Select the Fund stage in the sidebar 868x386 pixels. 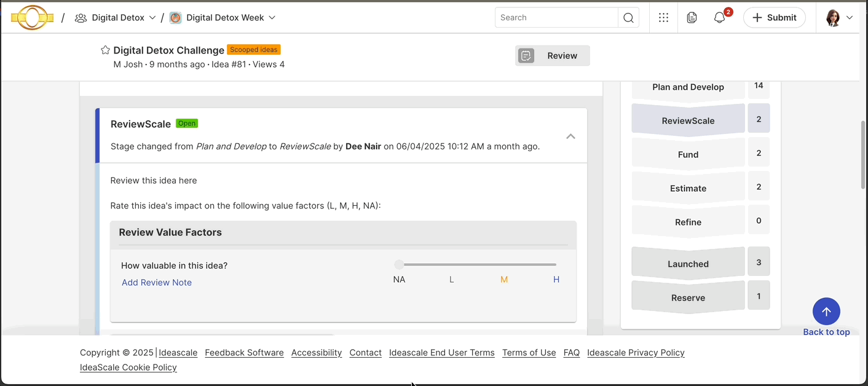click(x=688, y=154)
